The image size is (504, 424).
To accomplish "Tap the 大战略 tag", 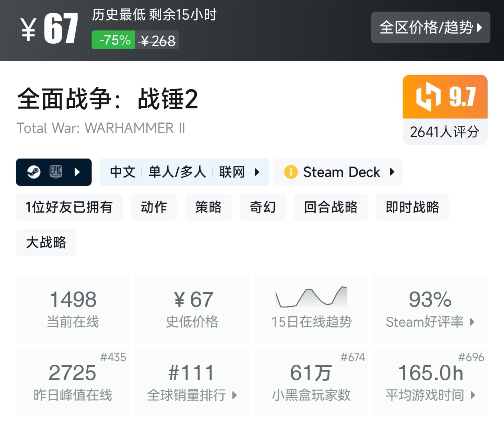I will coord(46,243).
